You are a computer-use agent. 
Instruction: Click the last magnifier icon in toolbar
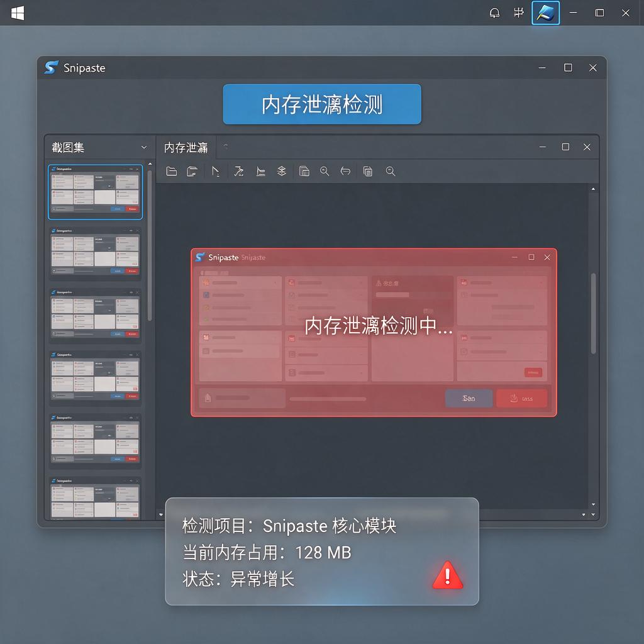tap(390, 171)
